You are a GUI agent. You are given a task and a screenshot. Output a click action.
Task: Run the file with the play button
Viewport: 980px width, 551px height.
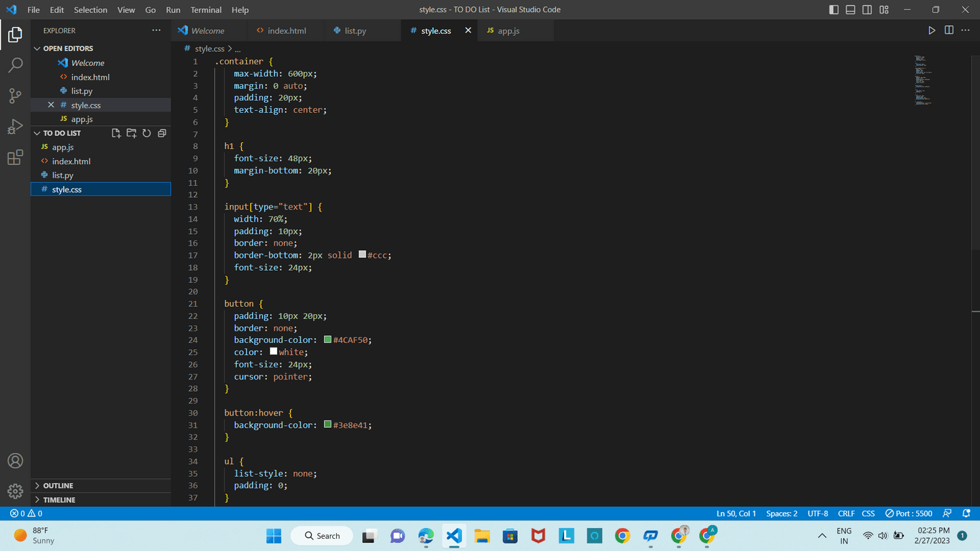pyautogui.click(x=932, y=31)
